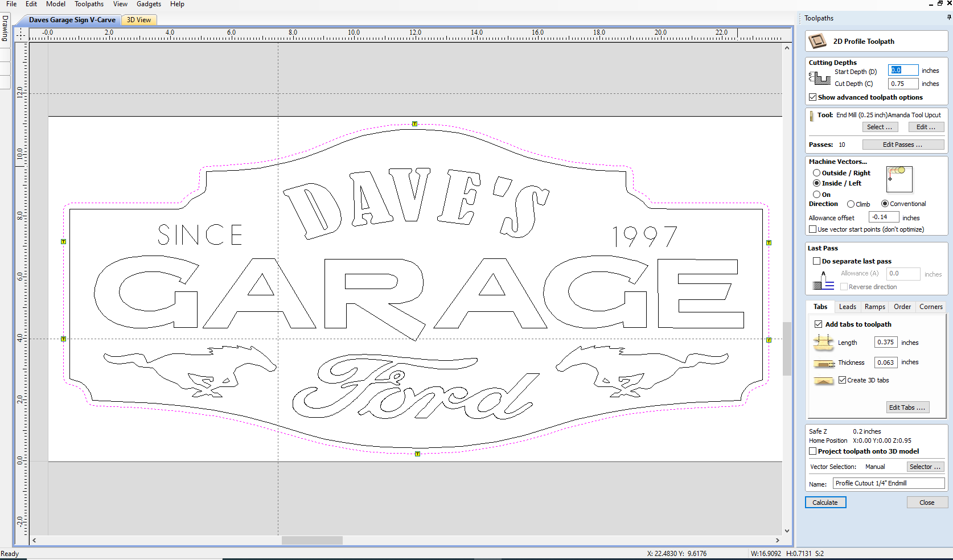
Task: Open the Help menu
Action: (177, 4)
